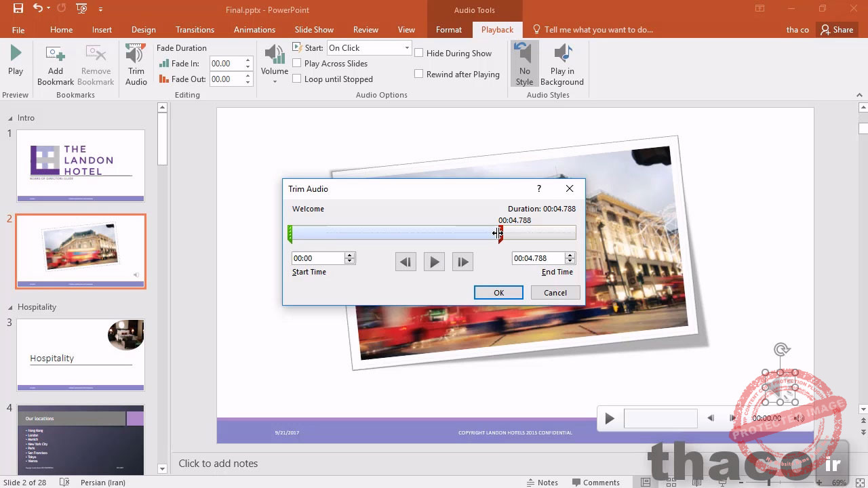
Task: Check Hide During Show option
Action: (418, 53)
